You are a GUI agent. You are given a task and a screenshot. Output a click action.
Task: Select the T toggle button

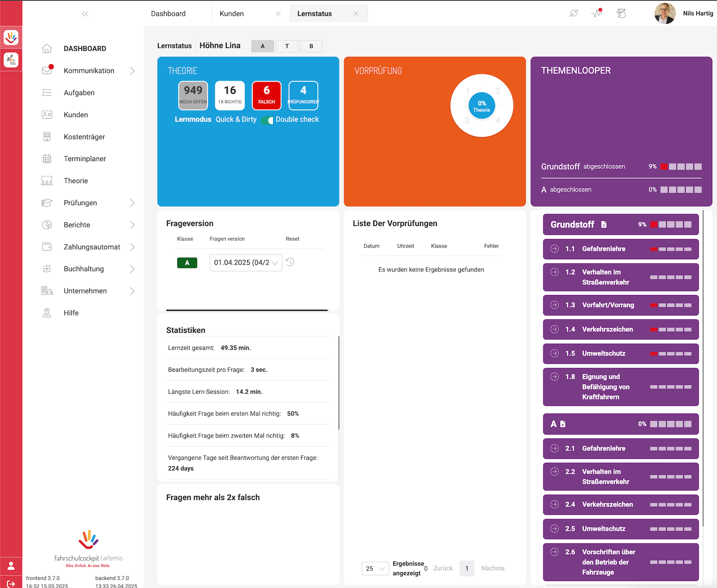(x=287, y=46)
